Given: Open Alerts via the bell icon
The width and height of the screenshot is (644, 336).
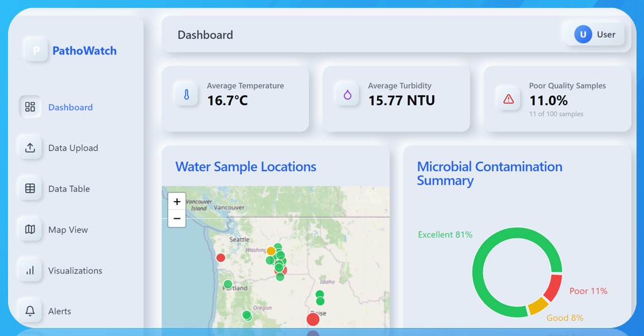Looking at the screenshot, I should (x=30, y=311).
